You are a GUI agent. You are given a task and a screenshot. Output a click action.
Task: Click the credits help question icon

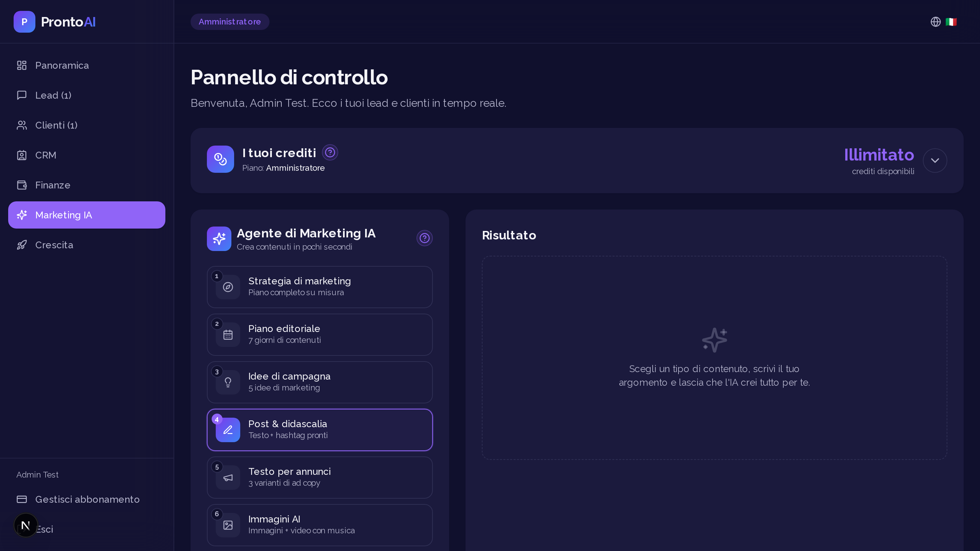point(330,152)
